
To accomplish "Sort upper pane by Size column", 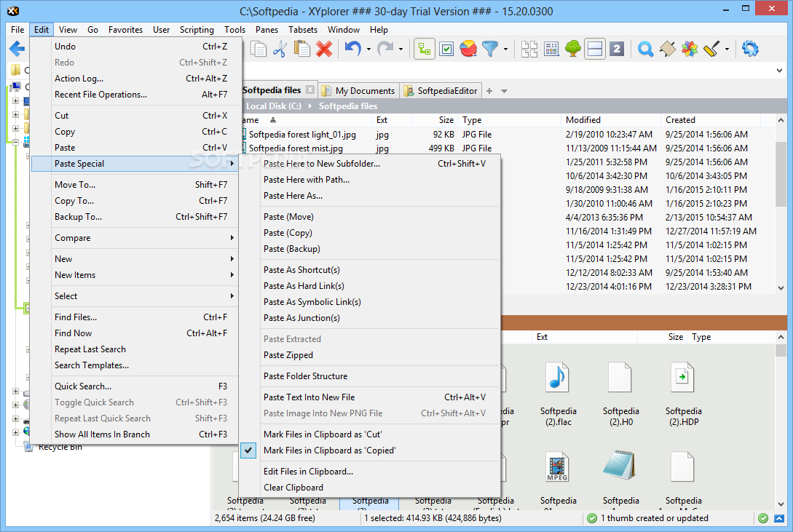I will 435,120.
